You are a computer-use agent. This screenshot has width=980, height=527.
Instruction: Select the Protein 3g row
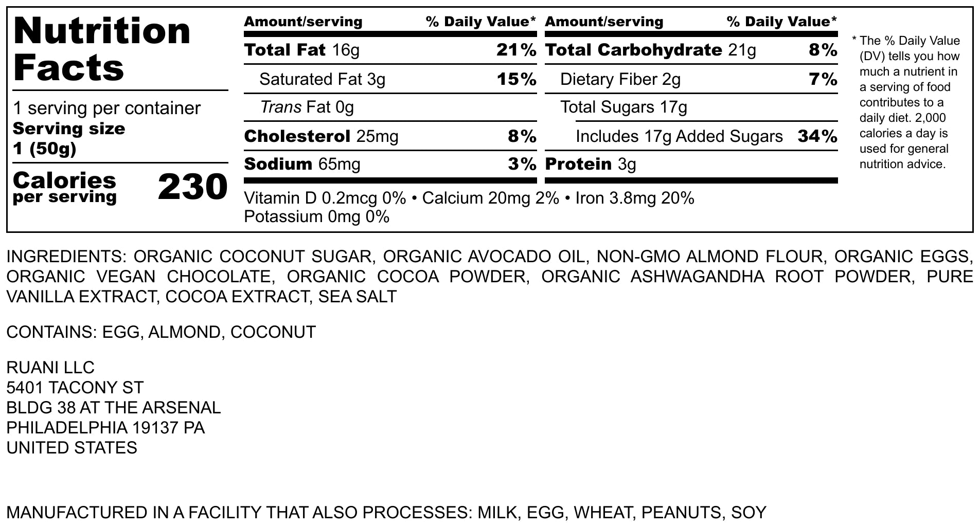[x=591, y=164]
